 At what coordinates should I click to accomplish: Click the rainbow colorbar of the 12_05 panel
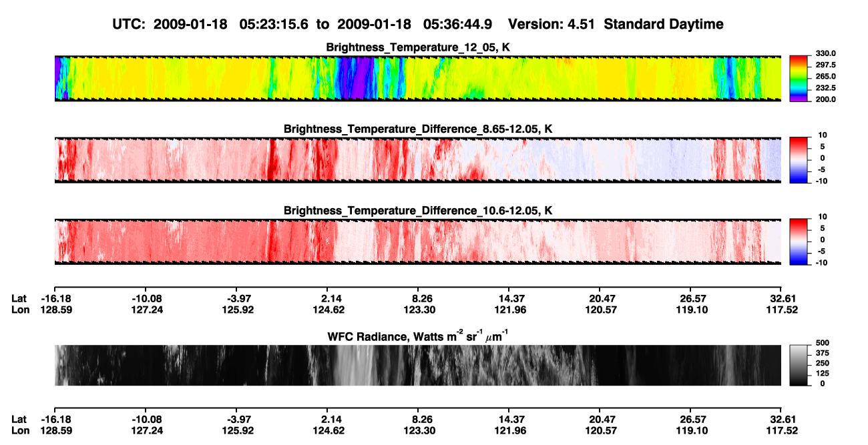[799, 79]
